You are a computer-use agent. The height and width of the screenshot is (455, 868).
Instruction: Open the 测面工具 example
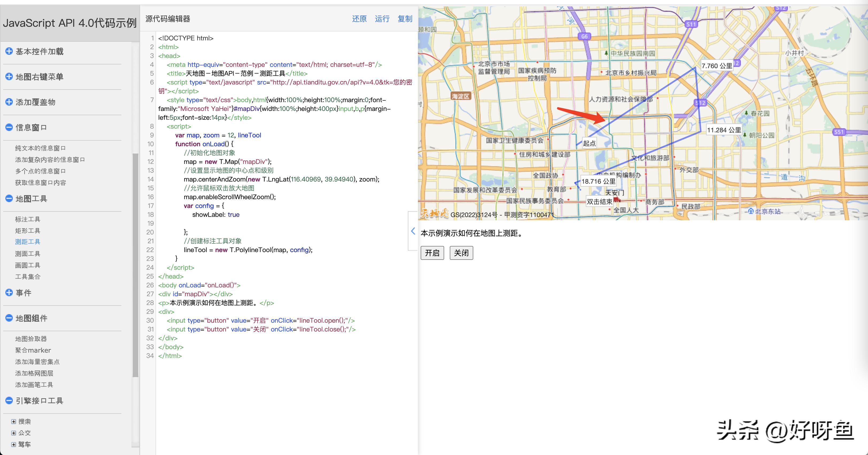(x=28, y=253)
